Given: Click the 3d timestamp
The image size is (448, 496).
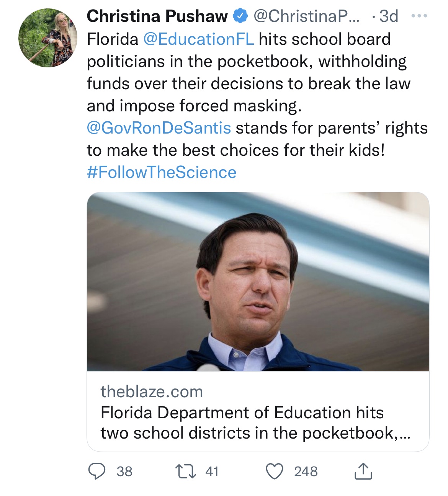Looking at the screenshot, I should 389,16.
